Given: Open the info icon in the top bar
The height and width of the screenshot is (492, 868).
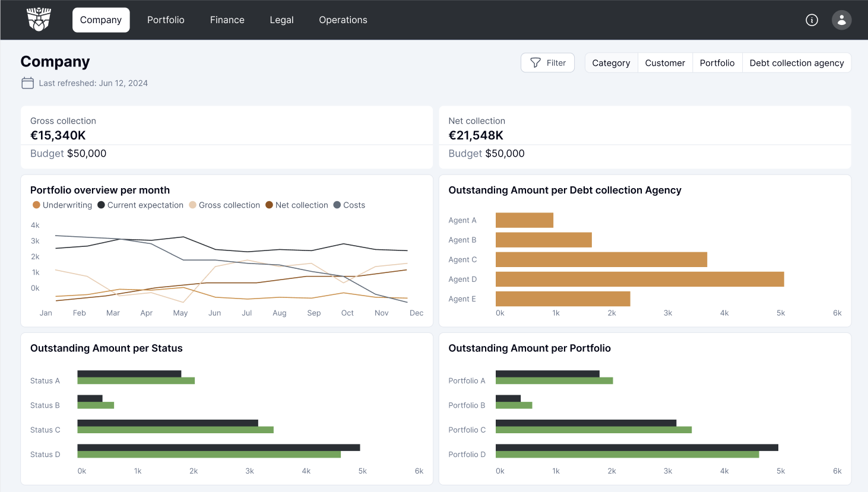Looking at the screenshot, I should (812, 20).
